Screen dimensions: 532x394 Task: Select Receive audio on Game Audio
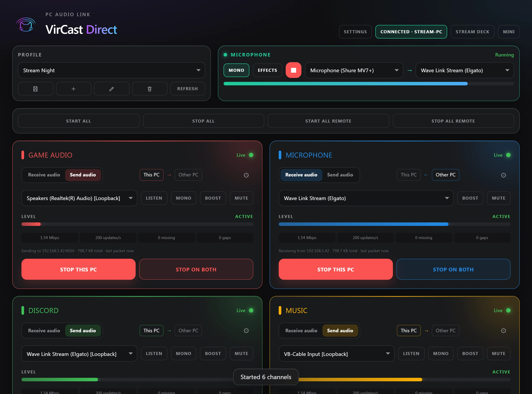click(x=44, y=175)
